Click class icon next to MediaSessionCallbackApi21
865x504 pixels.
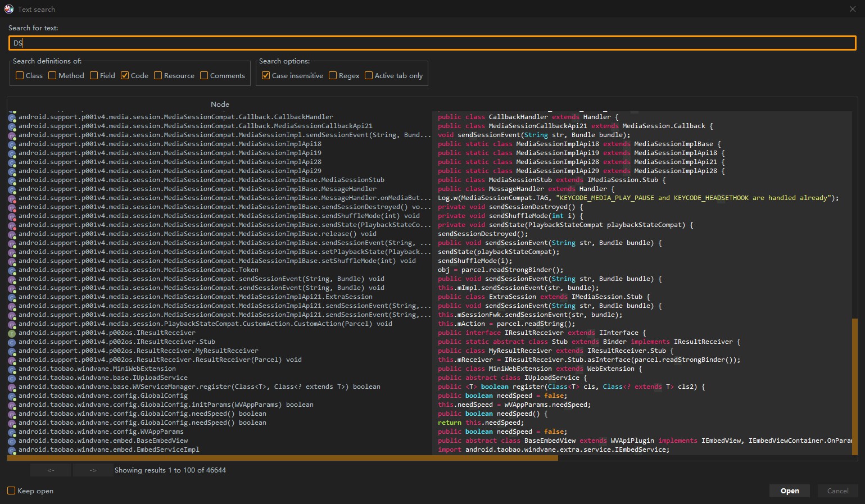point(12,126)
